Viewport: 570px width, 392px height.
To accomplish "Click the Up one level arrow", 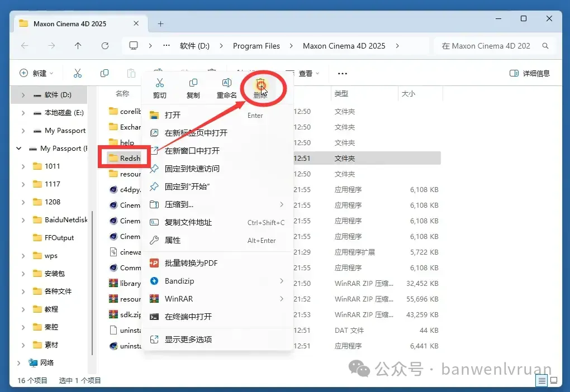I will point(78,46).
